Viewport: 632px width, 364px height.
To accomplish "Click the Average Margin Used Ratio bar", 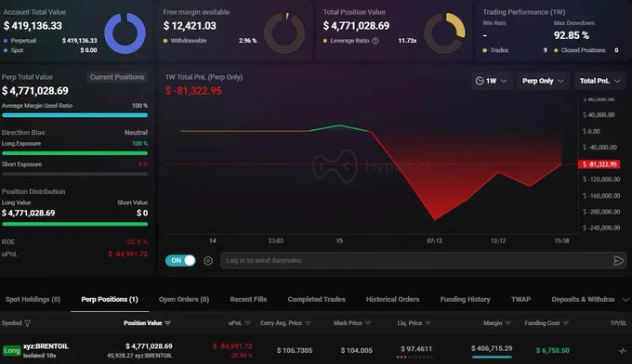I will (74, 115).
